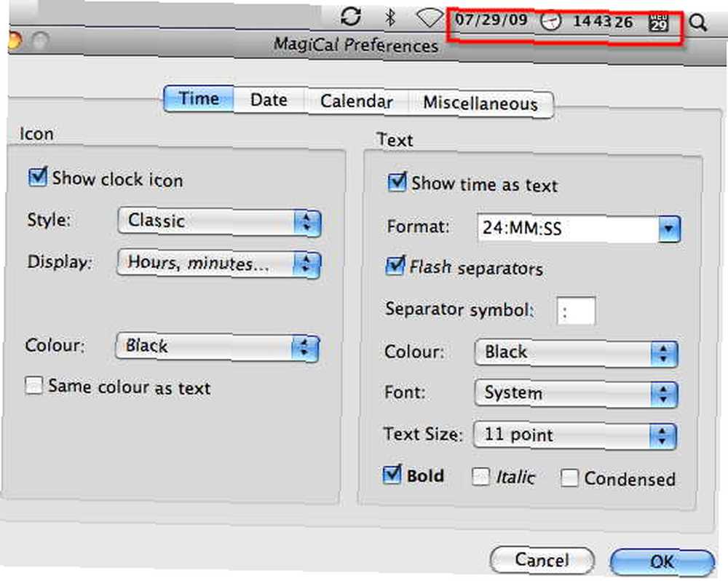
Task: Click the sync arrows menu bar icon
Action: pos(351,17)
